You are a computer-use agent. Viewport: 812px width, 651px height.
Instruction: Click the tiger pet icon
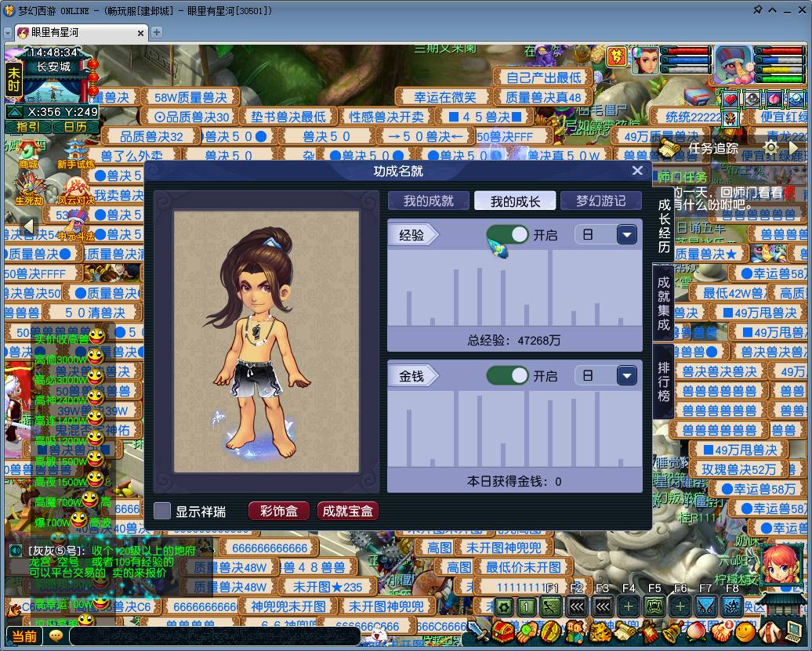pyautogui.click(x=600, y=631)
